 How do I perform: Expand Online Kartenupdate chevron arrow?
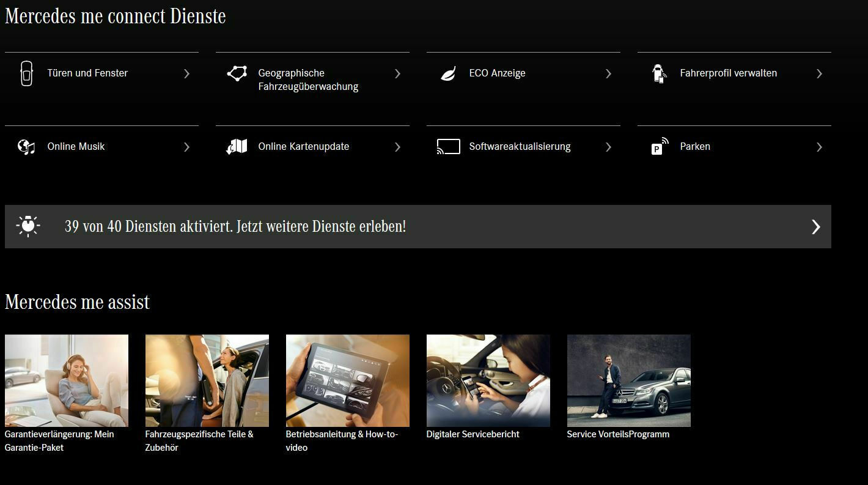pyautogui.click(x=397, y=147)
